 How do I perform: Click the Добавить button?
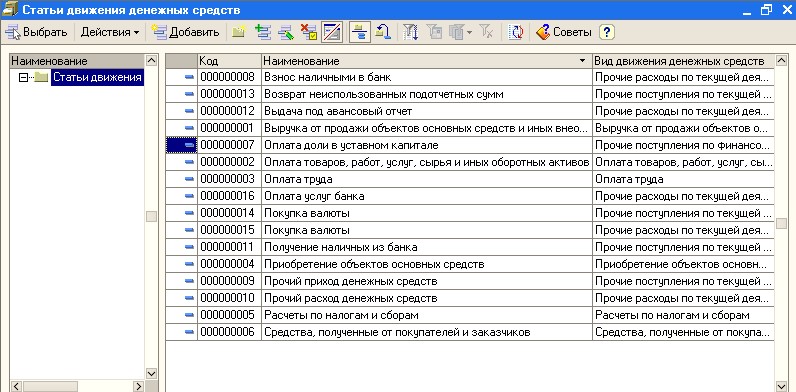click(185, 32)
